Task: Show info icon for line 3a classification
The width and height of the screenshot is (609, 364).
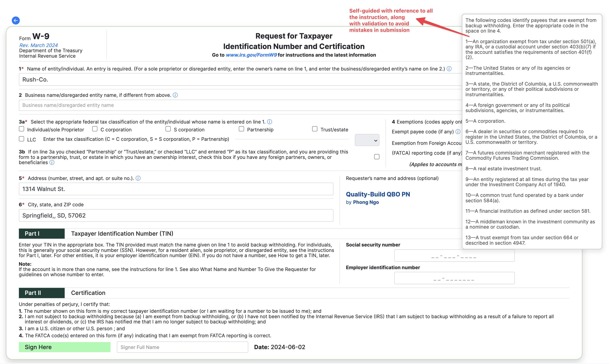Action: point(269,122)
